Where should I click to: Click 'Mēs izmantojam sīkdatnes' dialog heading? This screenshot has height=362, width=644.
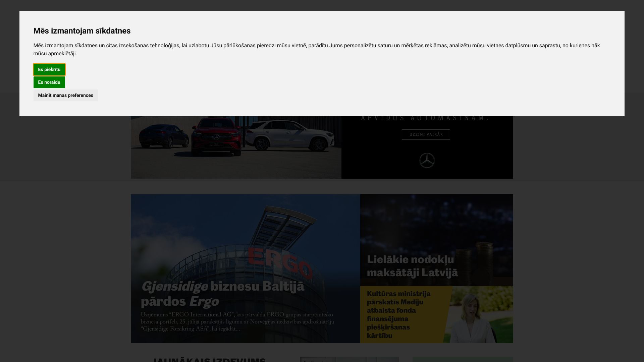[82, 31]
